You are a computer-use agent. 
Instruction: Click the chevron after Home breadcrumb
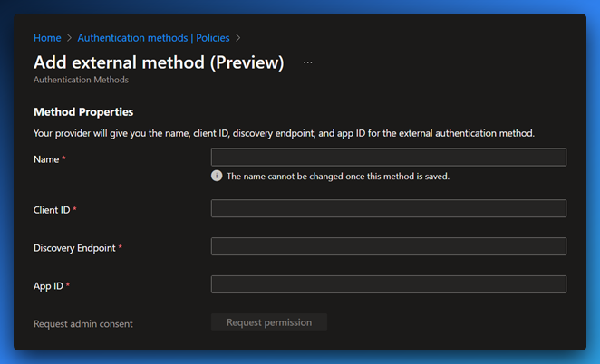tap(69, 38)
